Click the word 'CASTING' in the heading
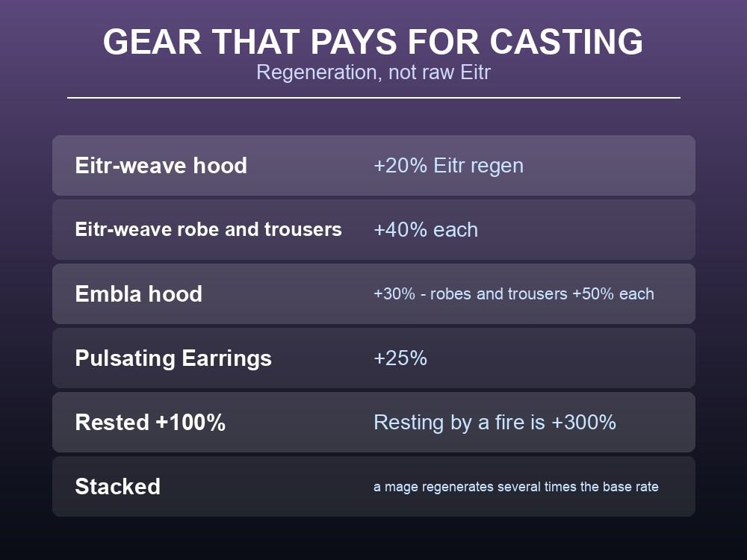Image resolution: width=747 pixels, height=560 pixels. pyautogui.click(x=566, y=42)
